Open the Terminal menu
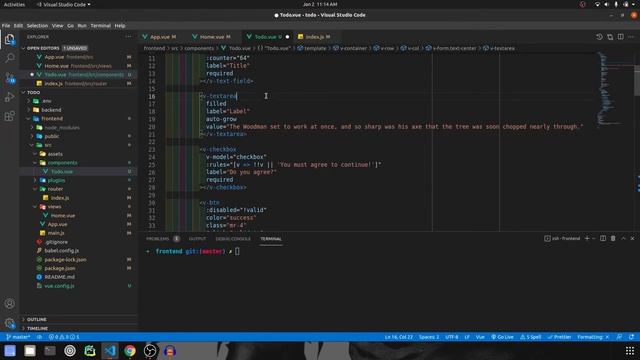 [100, 26]
